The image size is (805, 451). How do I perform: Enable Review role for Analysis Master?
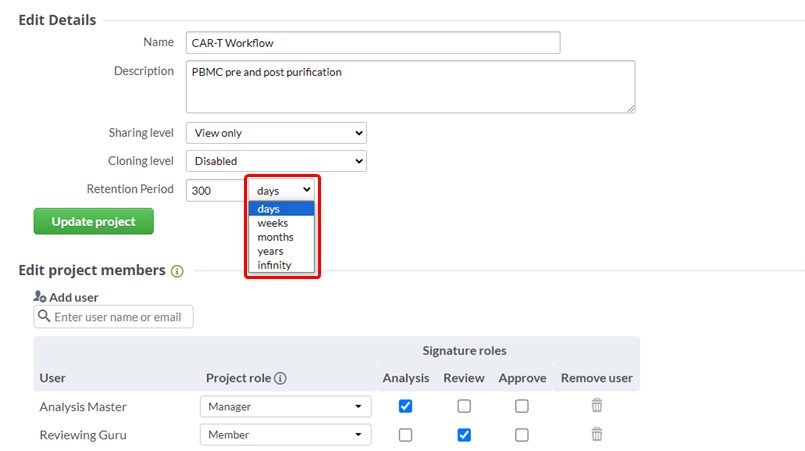pyautogui.click(x=464, y=406)
